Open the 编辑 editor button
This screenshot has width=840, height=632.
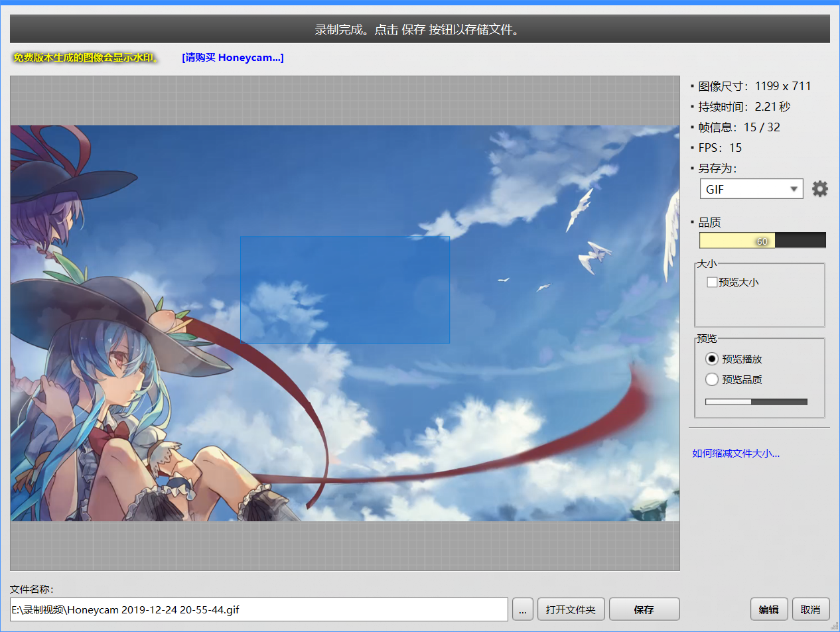tap(769, 609)
